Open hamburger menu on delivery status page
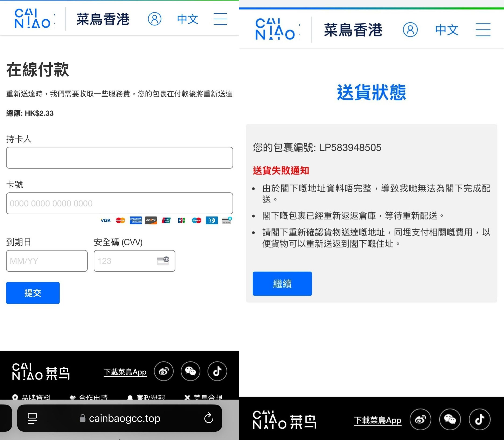 point(483,30)
